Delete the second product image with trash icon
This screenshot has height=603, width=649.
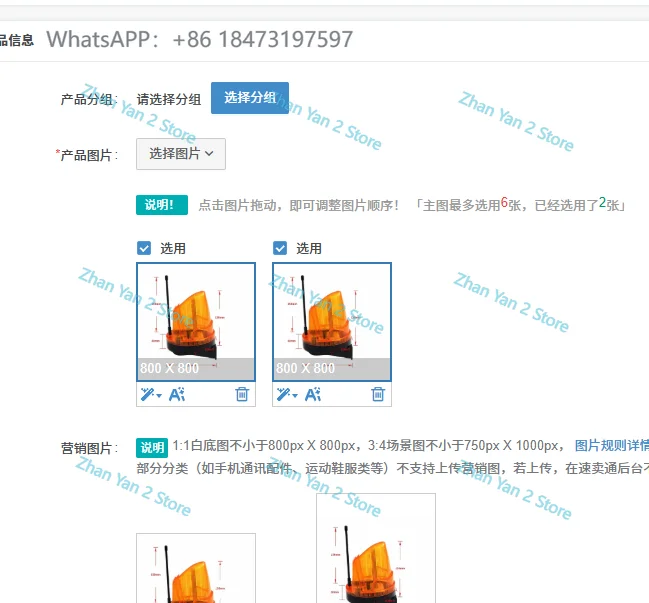378,394
